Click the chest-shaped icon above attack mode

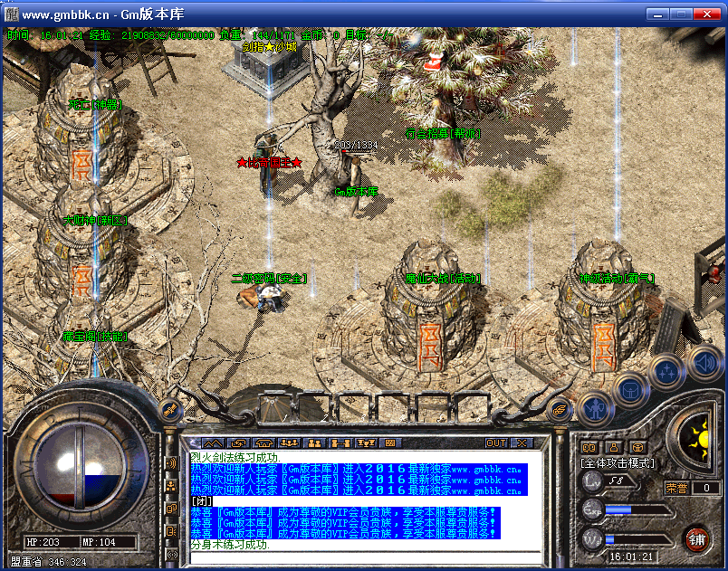point(638,448)
